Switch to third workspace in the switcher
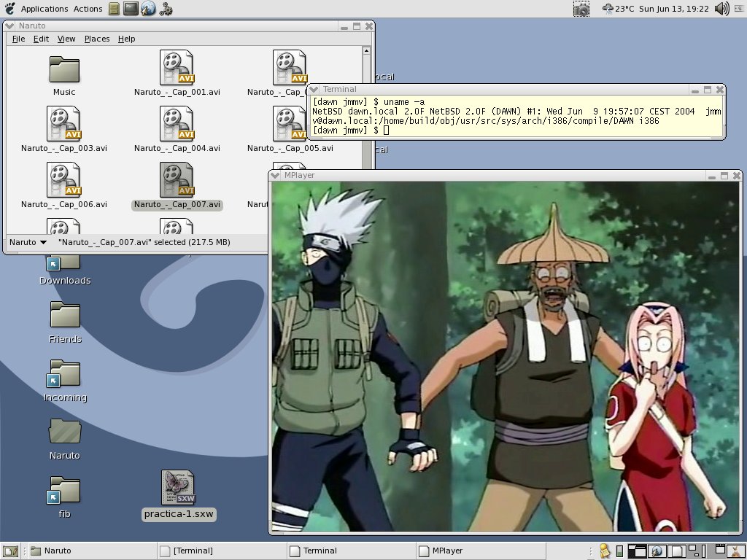 676,551
